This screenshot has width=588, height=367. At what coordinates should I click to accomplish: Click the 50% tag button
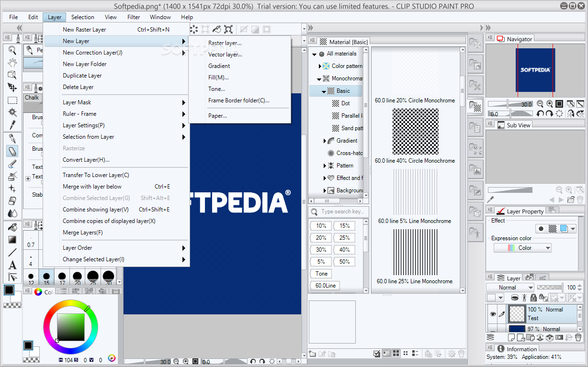click(x=345, y=262)
